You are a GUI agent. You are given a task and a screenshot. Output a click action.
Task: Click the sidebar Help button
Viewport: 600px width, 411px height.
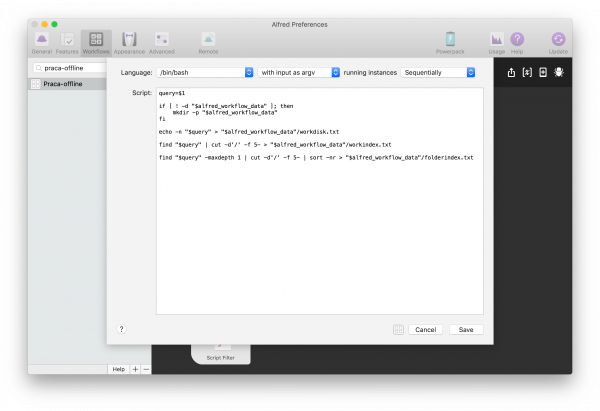[119, 369]
